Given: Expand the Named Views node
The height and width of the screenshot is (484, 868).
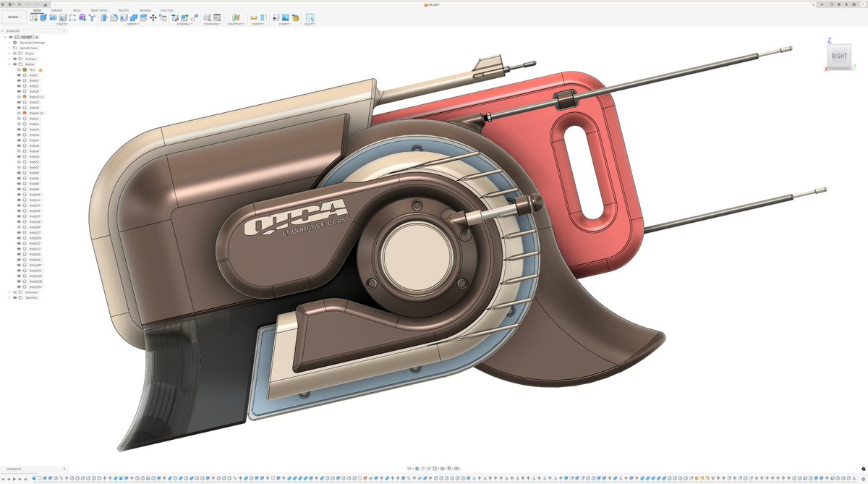Looking at the screenshot, I should (x=9, y=48).
